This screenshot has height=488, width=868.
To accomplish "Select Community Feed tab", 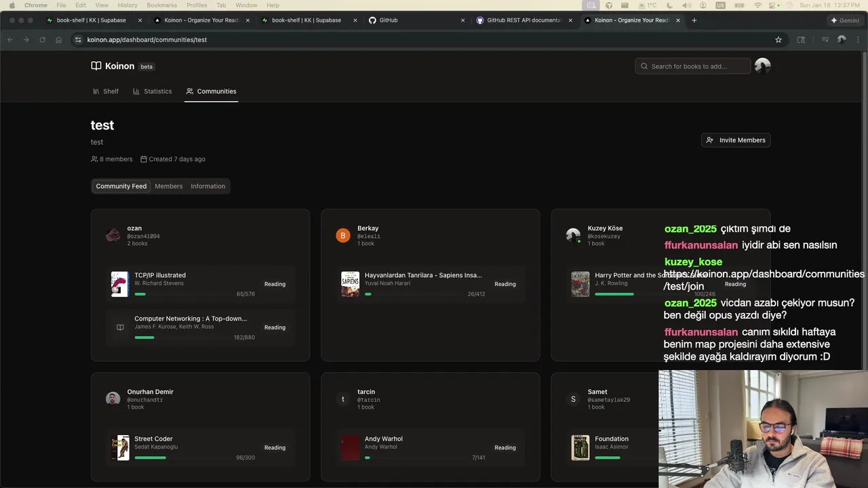I will click(121, 186).
